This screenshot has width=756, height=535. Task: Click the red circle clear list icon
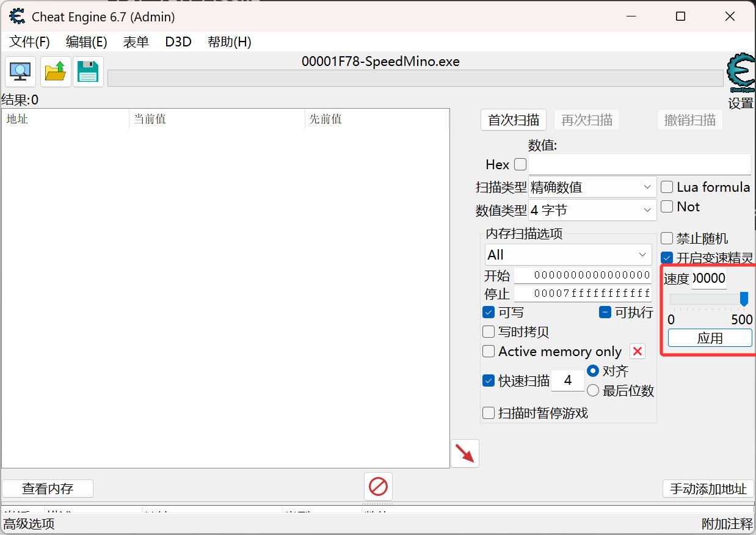pyautogui.click(x=378, y=487)
